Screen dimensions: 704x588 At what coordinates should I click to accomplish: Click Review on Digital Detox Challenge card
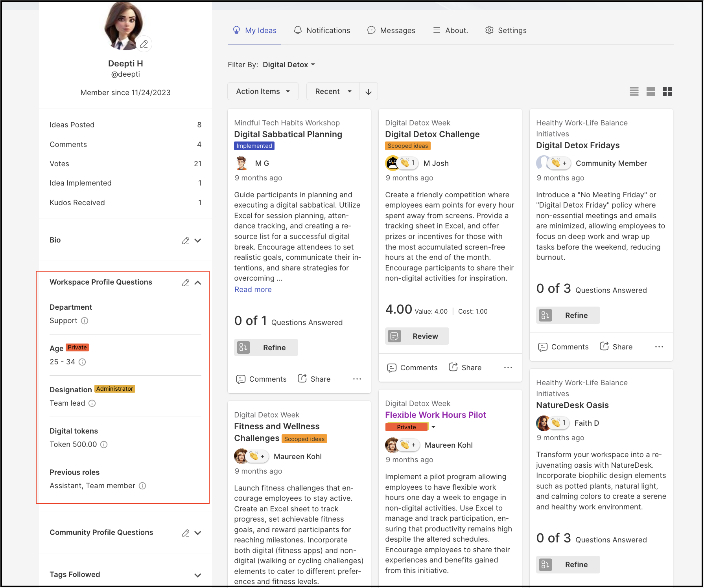pos(417,336)
